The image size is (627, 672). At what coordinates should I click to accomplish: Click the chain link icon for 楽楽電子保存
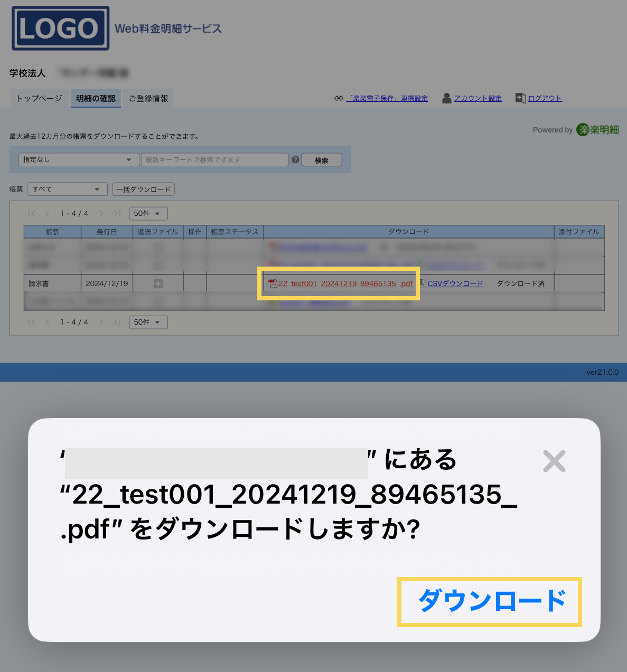coord(339,98)
